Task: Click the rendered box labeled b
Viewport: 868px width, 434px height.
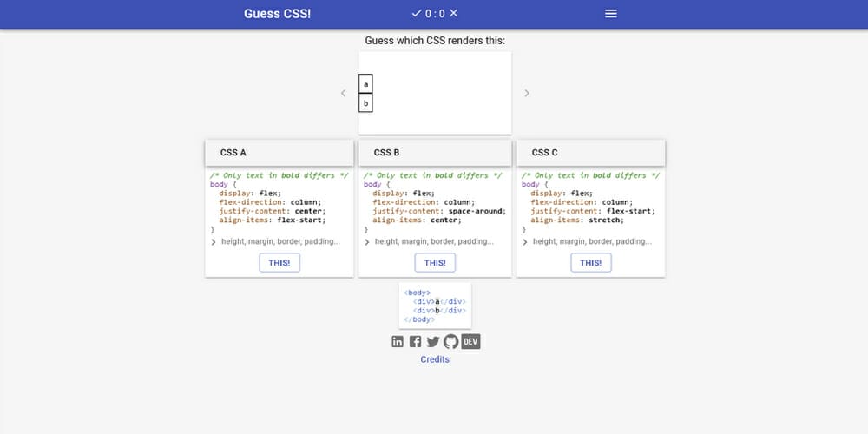Action: click(x=366, y=103)
